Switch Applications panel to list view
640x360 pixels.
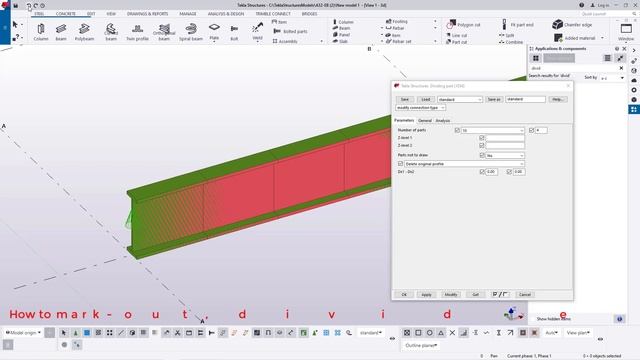pyautogui.click(x=607, y=58)
